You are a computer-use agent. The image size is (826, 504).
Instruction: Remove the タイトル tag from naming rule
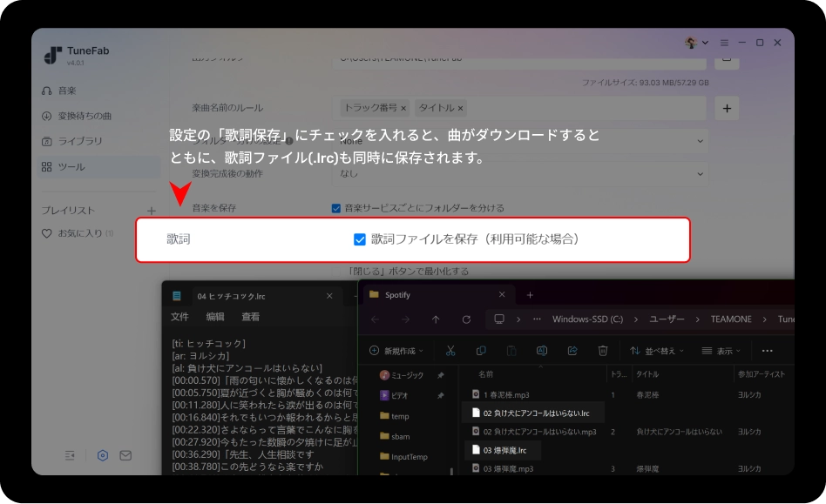tap(461, 108)
